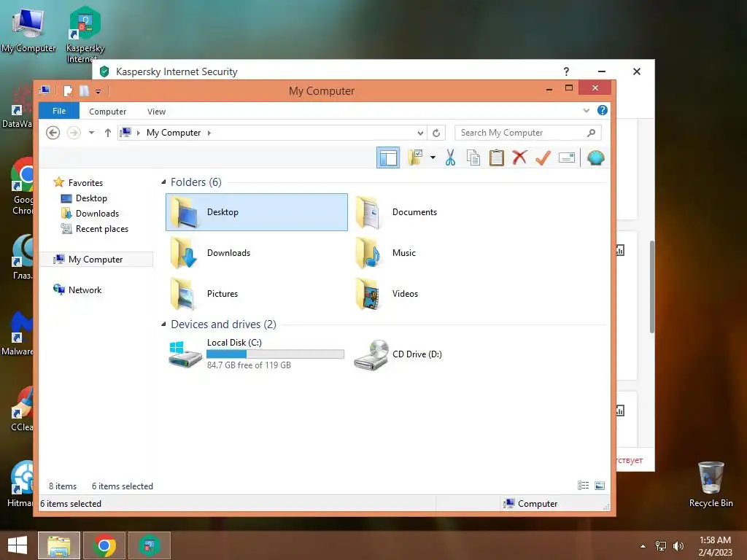Select the Videos folder
Image resolution: width=747 pixels, height=560 pixels.
pyautogui.click(x=387, y=294)
